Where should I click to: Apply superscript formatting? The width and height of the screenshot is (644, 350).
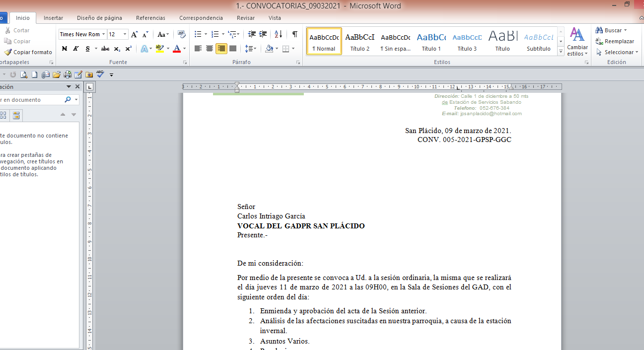129,49
